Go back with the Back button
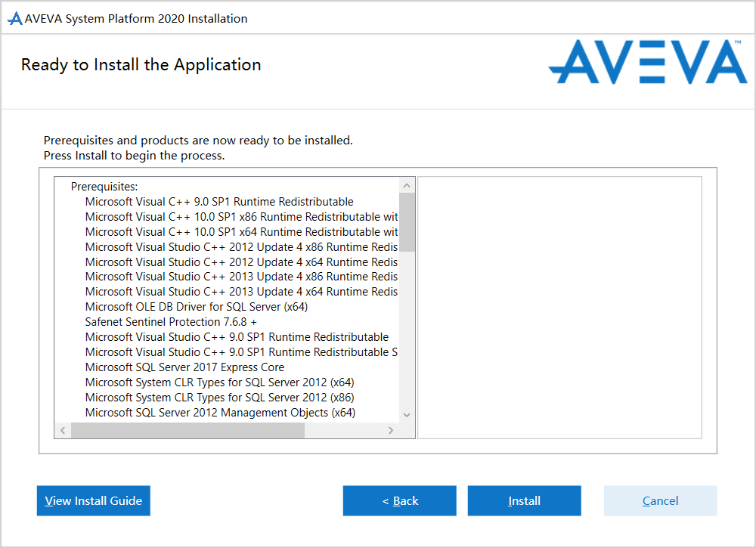Viewport: 756px width, 548px height. tap(399, 500)
